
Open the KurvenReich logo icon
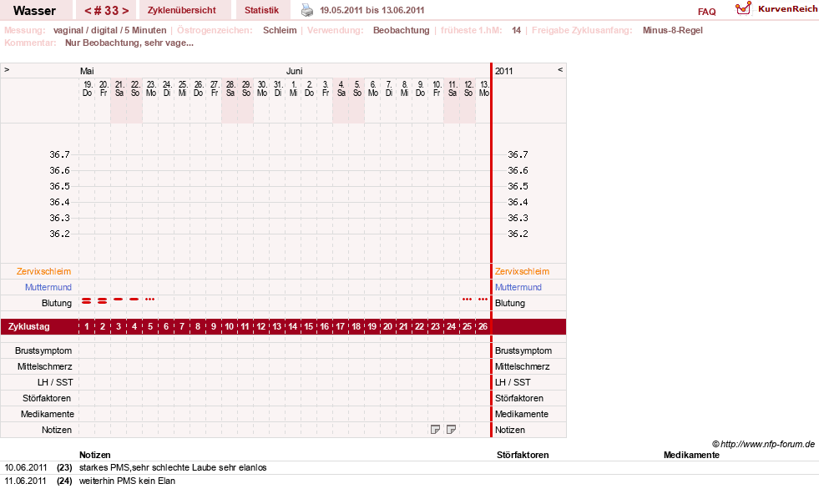tap(743, 8)
